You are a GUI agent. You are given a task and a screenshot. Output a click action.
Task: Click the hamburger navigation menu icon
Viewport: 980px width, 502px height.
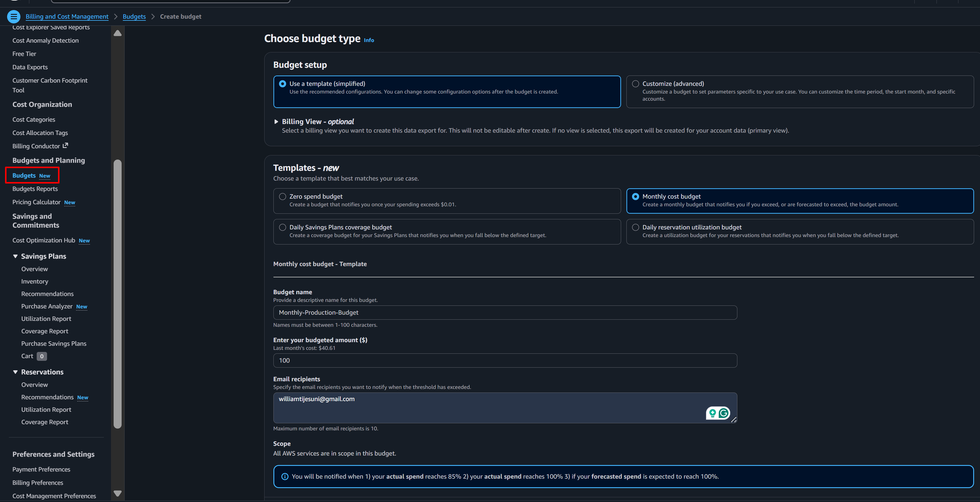coord(14,16)
